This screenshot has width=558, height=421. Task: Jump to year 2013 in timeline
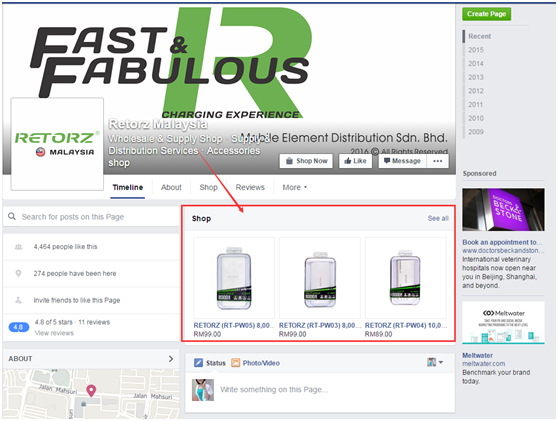476,77
